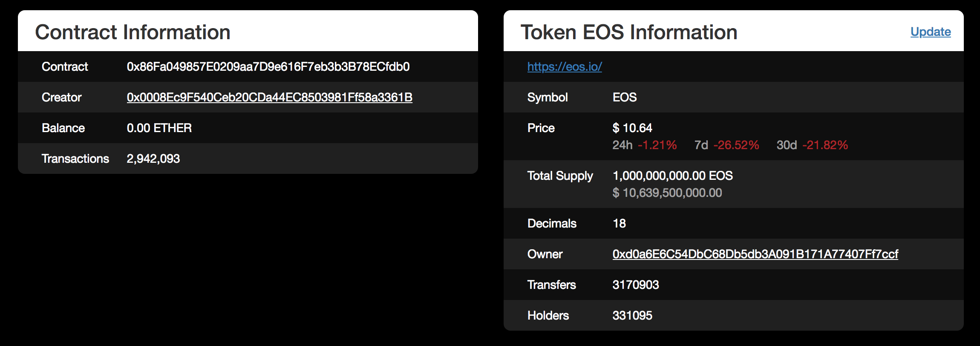980x346 pixels.
Task: Click the Balance value 0.00 ETHER
Action: 159,128
